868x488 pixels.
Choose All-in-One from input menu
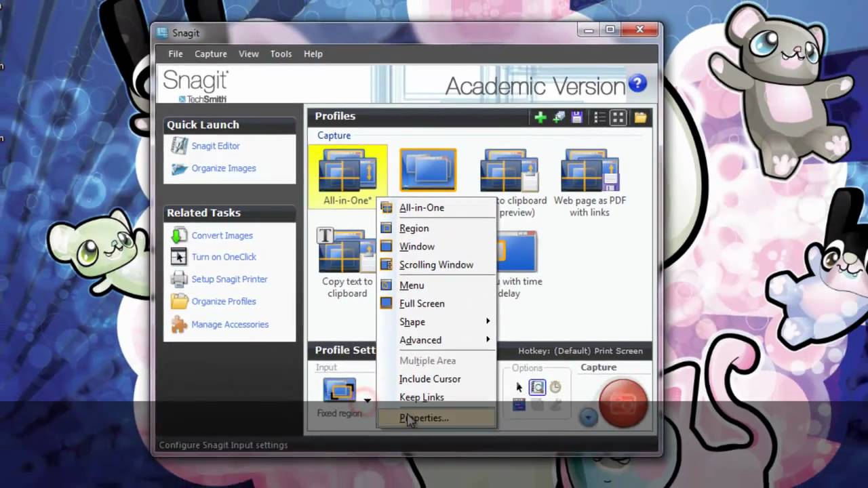pyautogui.click(x=437, y=208)
